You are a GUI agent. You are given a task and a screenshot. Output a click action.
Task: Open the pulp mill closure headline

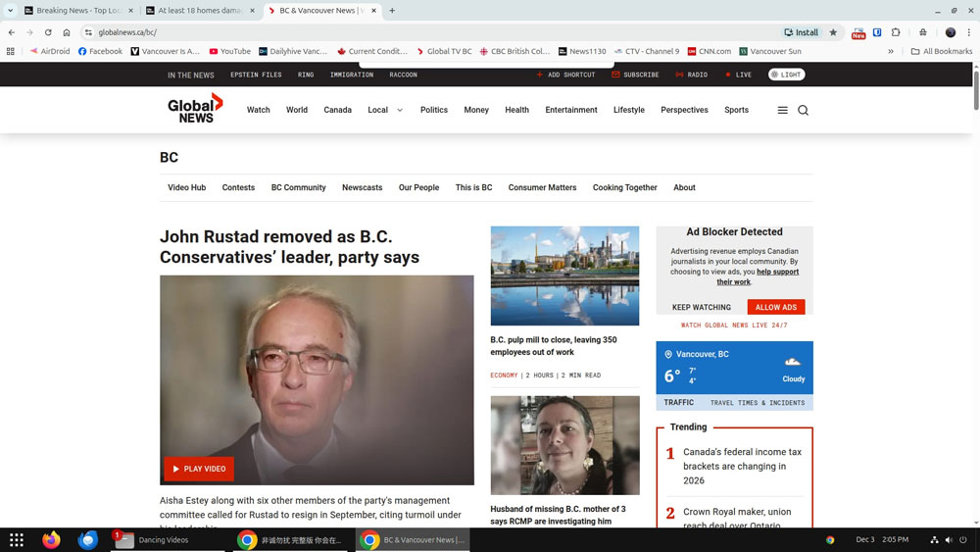click(x=554, y=346)
